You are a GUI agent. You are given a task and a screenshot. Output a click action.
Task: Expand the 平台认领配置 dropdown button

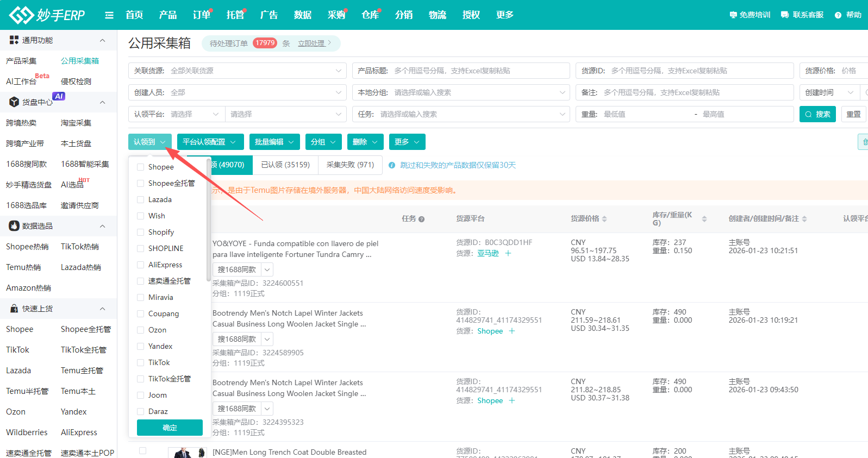tap(209, 142)
